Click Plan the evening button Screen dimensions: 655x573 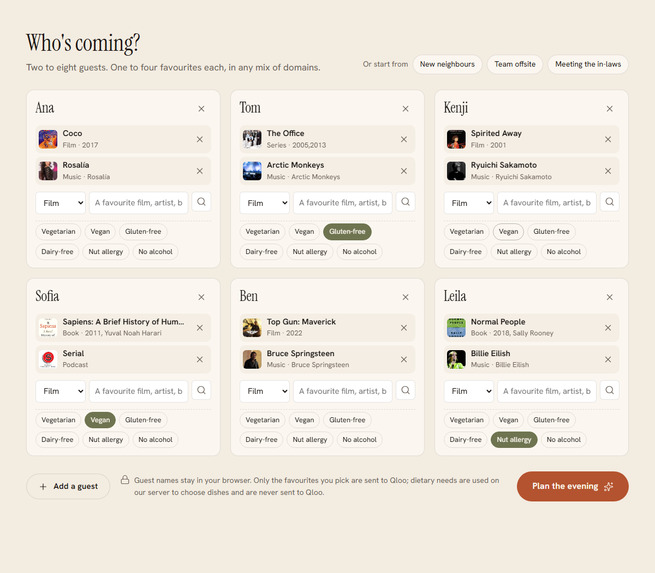572,486
